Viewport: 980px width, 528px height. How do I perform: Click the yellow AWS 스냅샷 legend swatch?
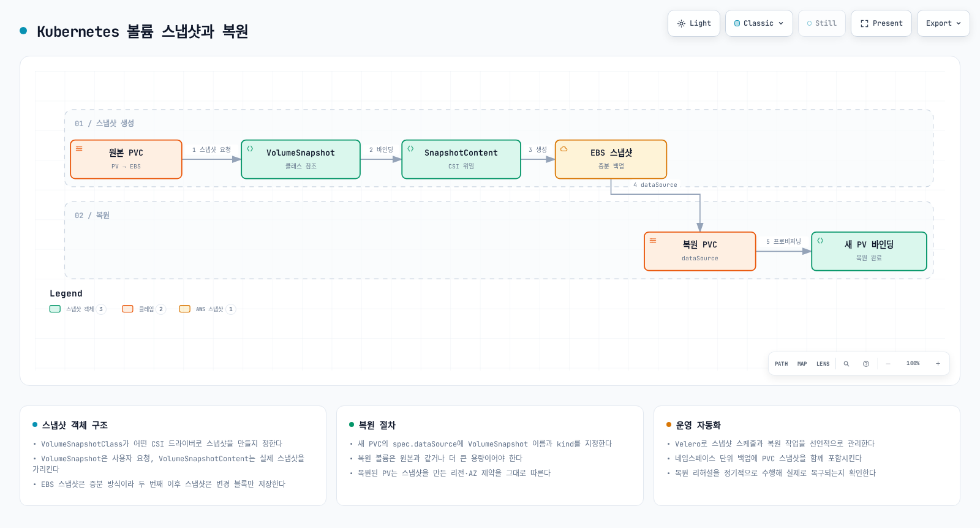(x=184, y=309)
